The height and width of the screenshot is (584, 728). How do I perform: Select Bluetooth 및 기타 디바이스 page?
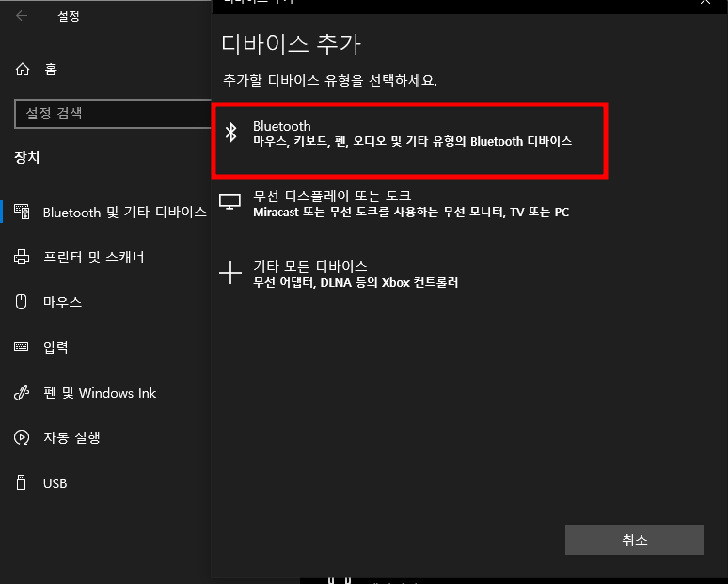point(124,213)
